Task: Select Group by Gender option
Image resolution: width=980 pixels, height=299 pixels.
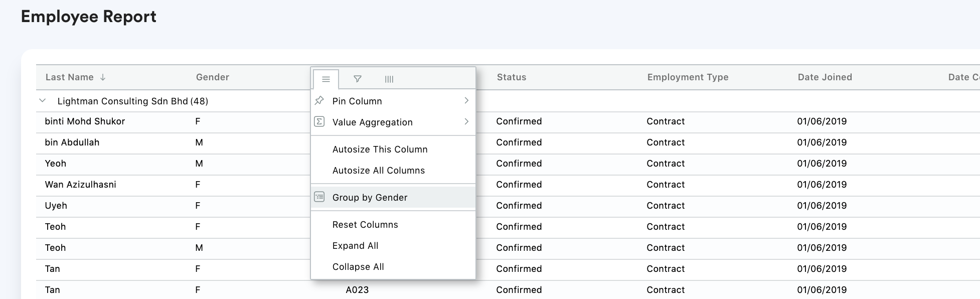Action: 370,198
